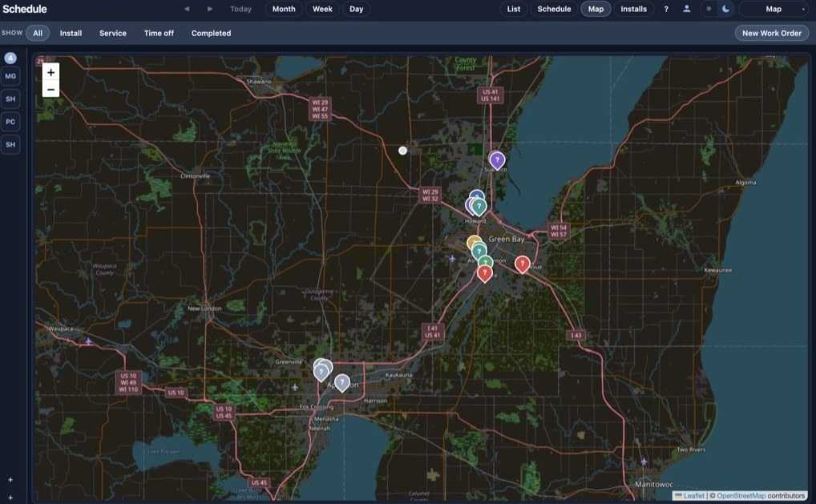816x504 pixels.
Task: Switch to light mode with sun icon
Action: (709, 9)
